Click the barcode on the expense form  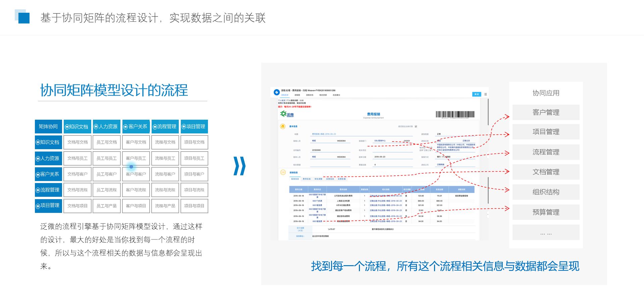coord(455,114)
